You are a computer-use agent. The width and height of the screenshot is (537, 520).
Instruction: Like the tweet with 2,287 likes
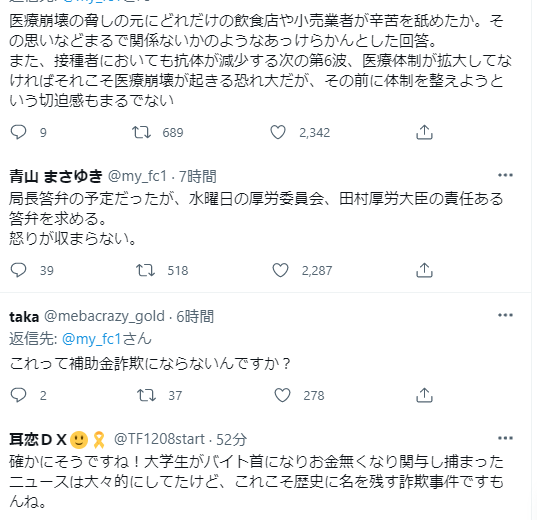tap(280, 270)
